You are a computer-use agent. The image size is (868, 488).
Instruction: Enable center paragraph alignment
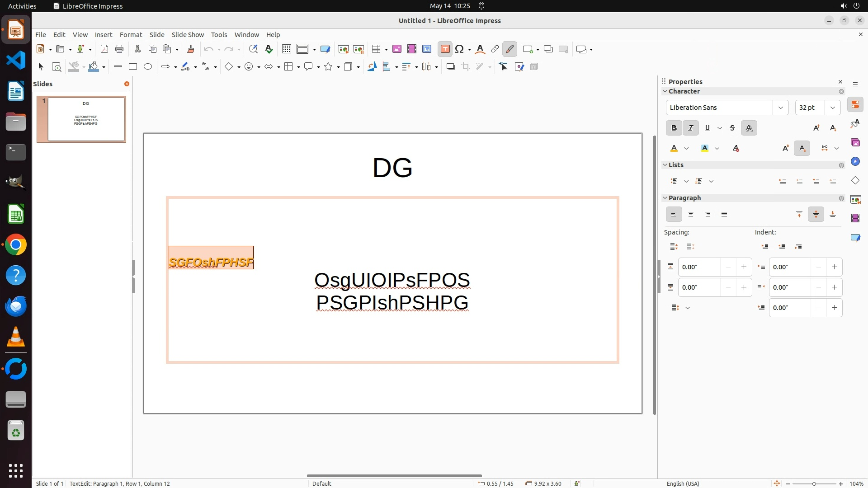coord(690,214)
